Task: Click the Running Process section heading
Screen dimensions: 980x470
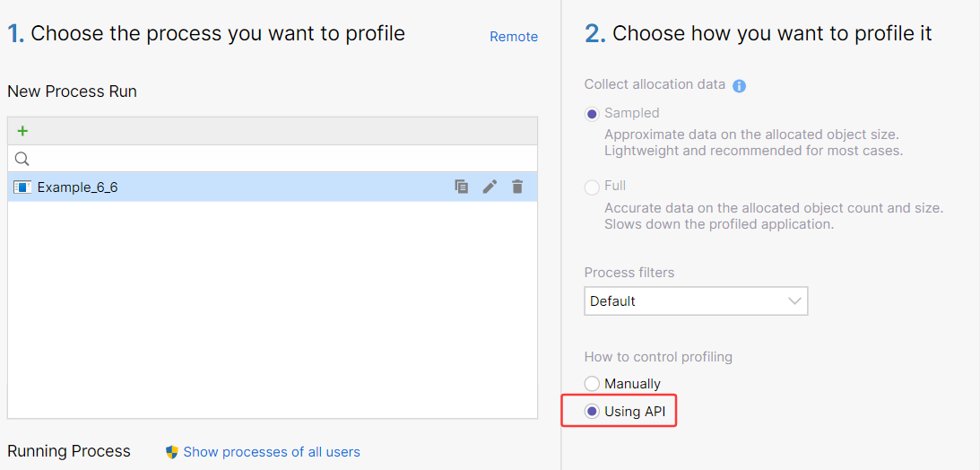Action: (69, 451)
